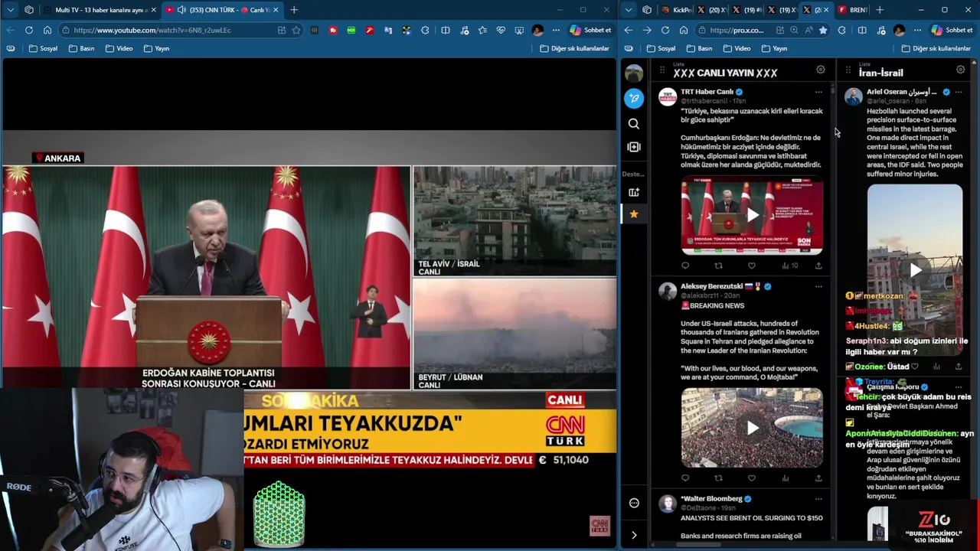
Task: Add a new column in X Pro sidebar
Action: (x=634, y=147)
